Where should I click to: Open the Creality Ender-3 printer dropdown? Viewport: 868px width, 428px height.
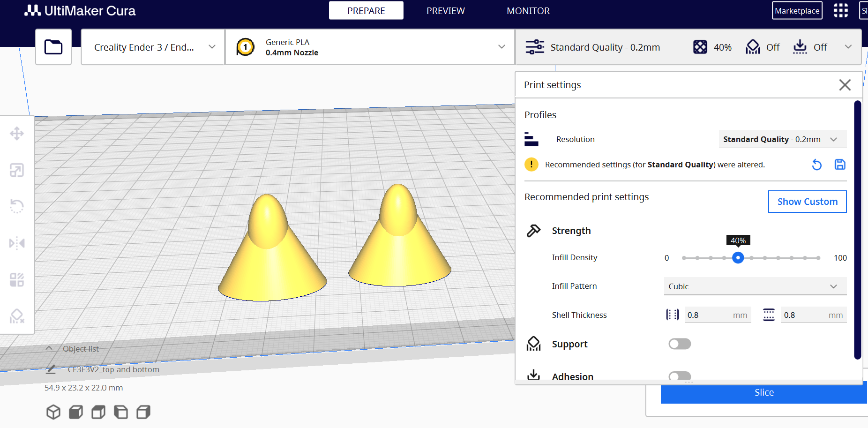point(153,47)
